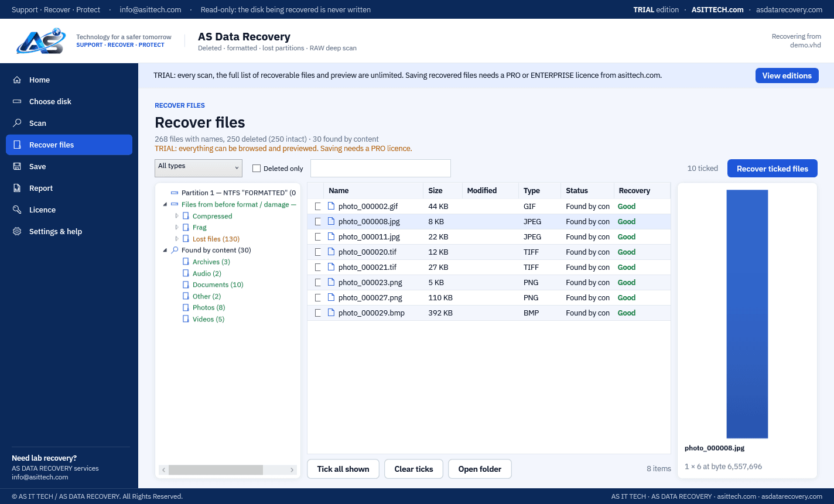Image resolution: width=834 pixels, height=504 pixels.
Task: Open the All types filter dropdown
Action: 199,168
